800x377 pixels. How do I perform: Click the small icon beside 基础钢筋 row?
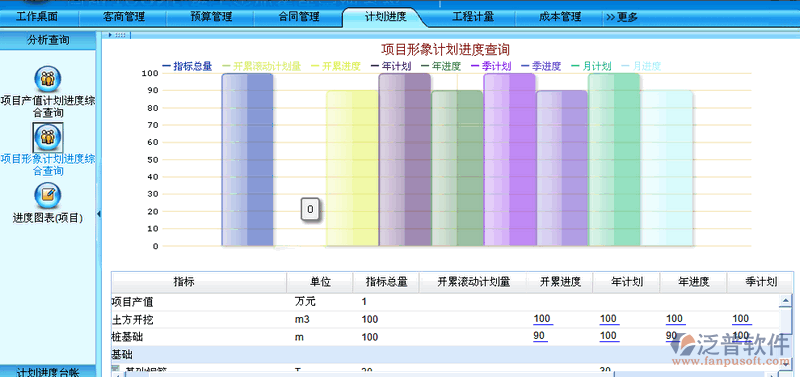pyautogui.click(x=115, y=369)
